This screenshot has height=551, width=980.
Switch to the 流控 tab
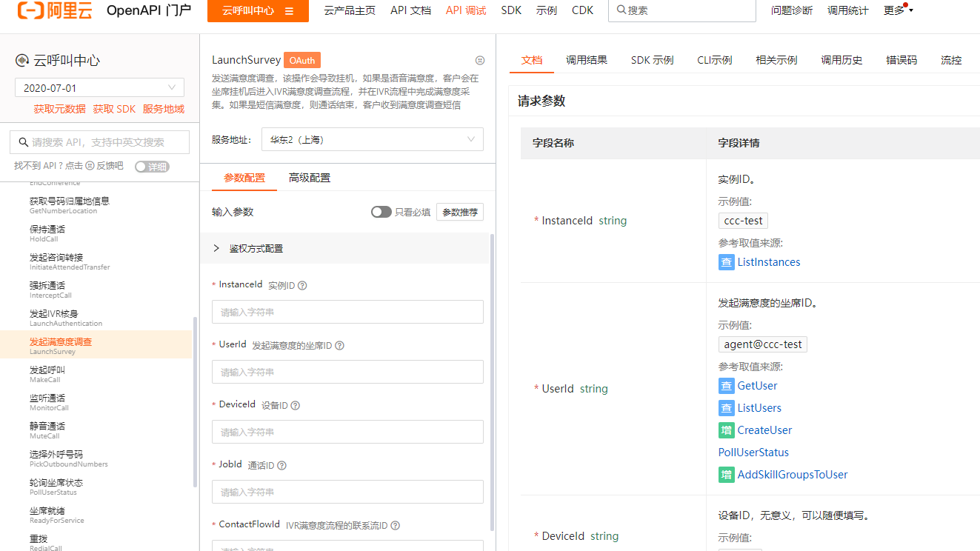point(951,60)
